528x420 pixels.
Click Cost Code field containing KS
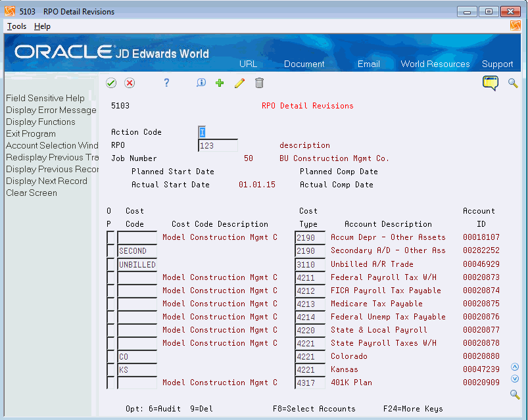coord(137,369)
